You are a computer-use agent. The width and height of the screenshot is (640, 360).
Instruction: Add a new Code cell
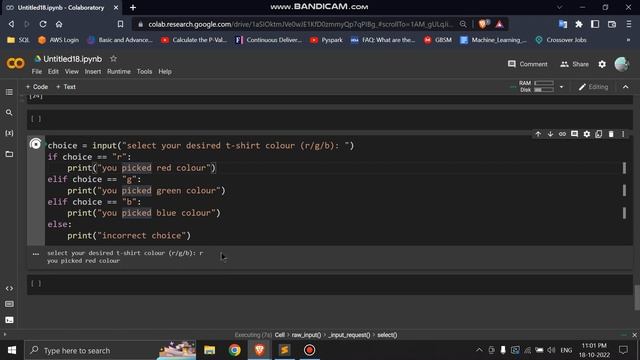(x=37, y=87)
